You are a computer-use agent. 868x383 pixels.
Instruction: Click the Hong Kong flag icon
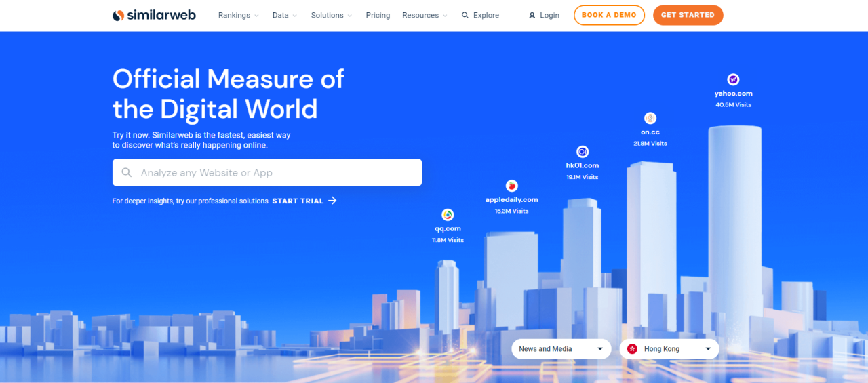tap(633, 349)
